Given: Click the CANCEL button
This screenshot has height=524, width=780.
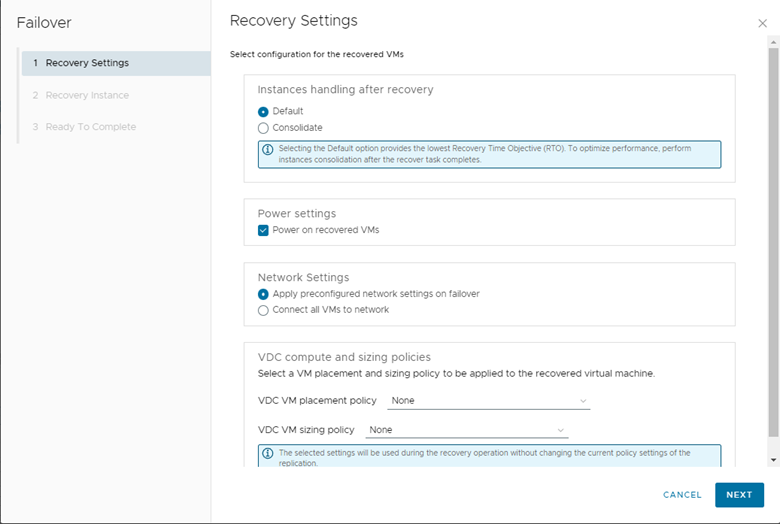Looking at the screenshot, I should point(682,495).
